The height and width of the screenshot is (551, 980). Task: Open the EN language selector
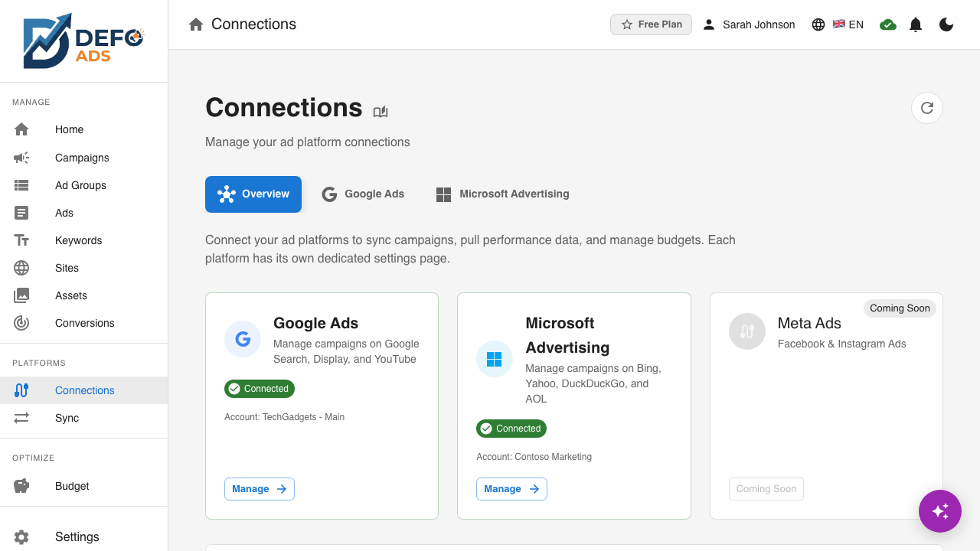click(x=838, y=24)
